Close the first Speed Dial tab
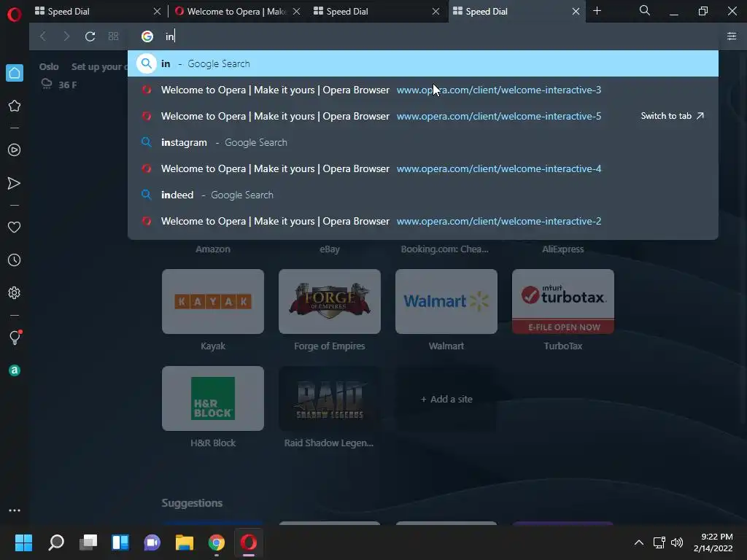This screenshot has height=560, width=747. click(x=157, y=12)
